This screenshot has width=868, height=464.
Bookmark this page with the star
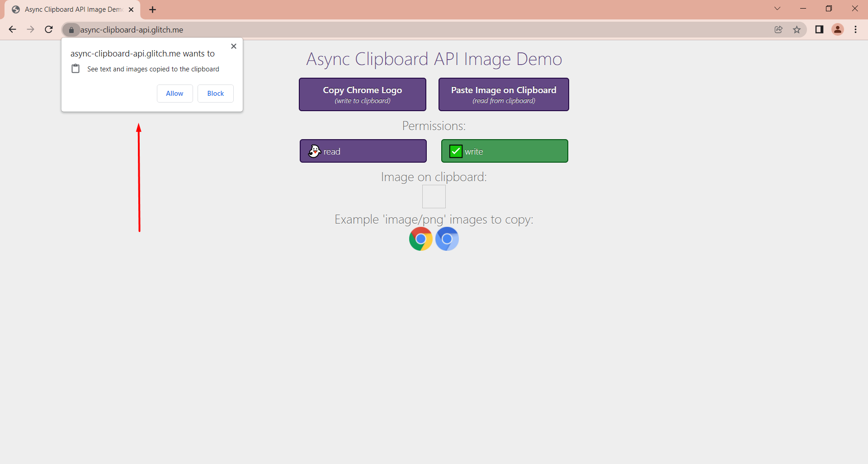pos(797,29)
